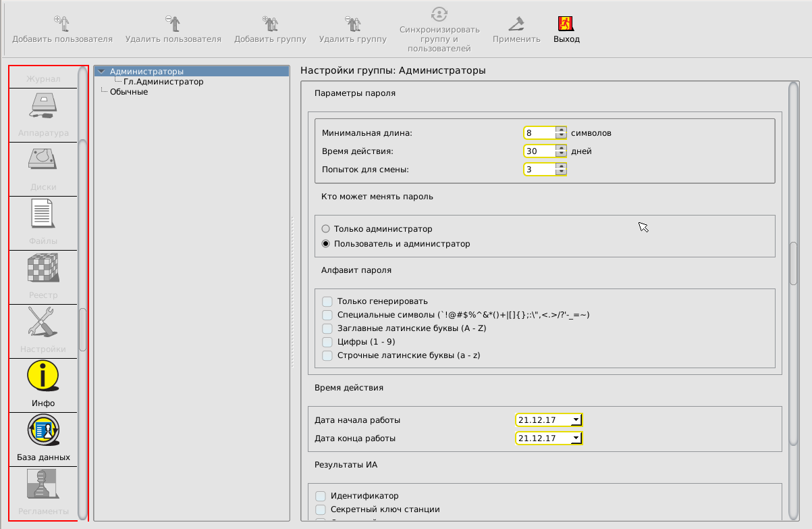Decrease Минимальная длина spinner value
Viewport: 812px width, 529px height.
click(560, 136)
